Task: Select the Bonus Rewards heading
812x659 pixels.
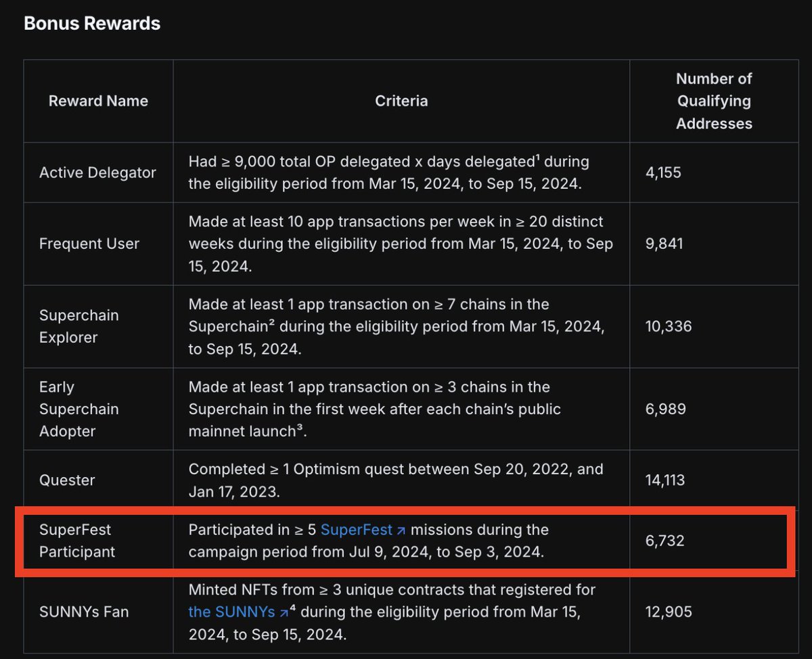Action: click(x=92, y=24)
